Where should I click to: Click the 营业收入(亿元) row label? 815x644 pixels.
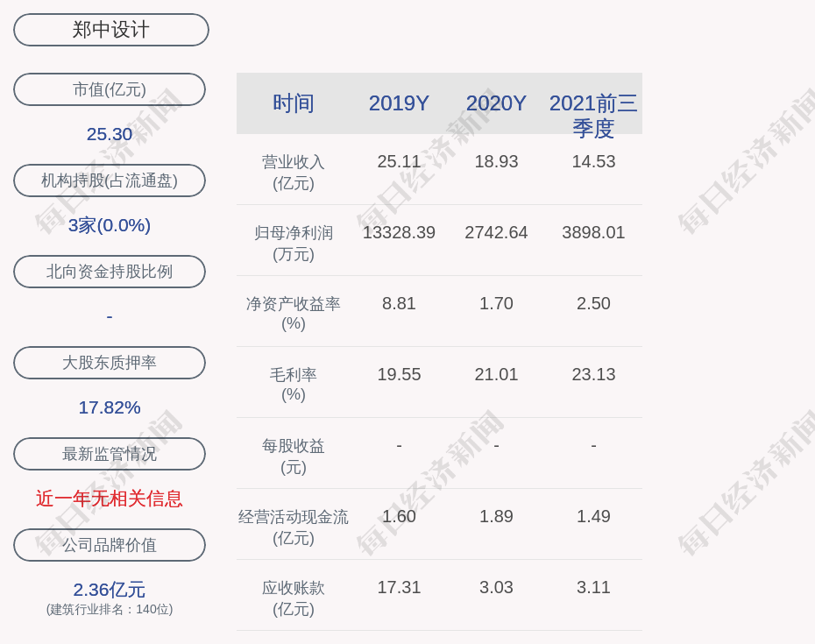294,173
